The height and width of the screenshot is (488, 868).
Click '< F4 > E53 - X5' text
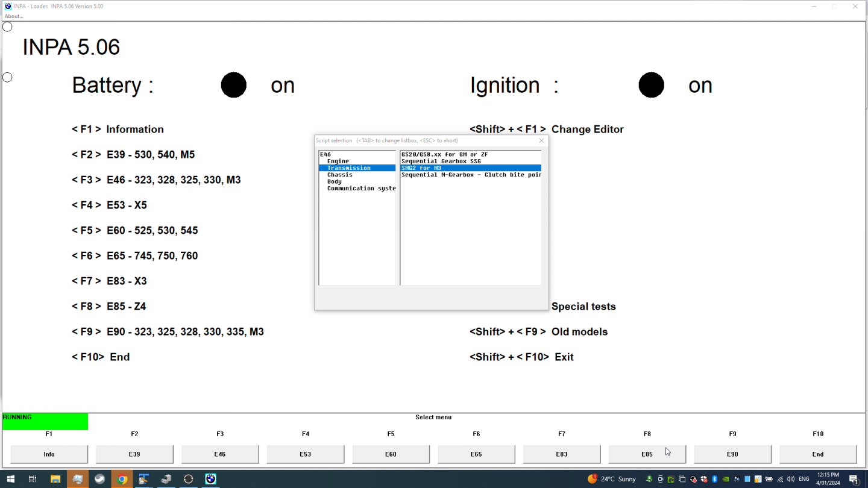(109, 205)
